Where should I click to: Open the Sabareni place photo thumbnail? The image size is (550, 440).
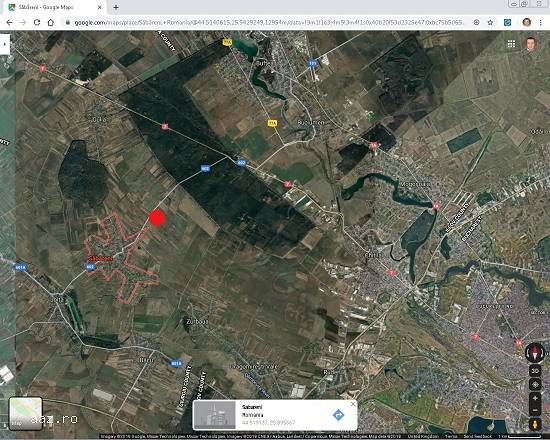214,415
